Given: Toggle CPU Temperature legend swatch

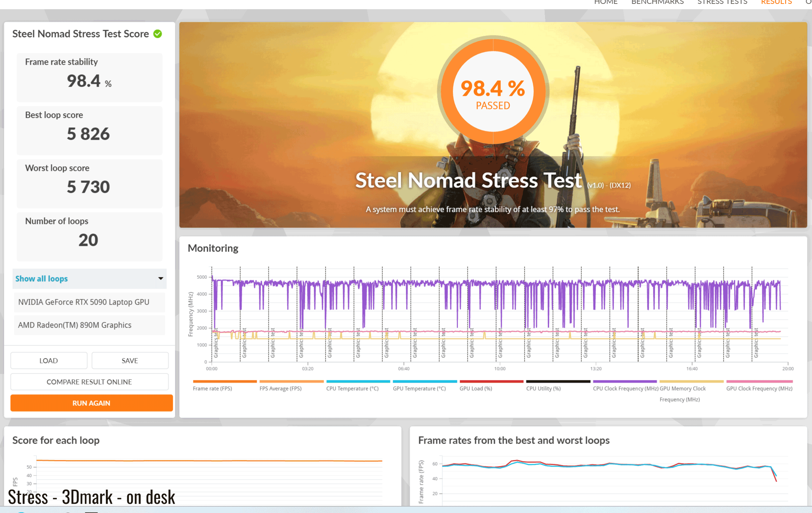Looking at the screenshot, I should tap(358, 381).
